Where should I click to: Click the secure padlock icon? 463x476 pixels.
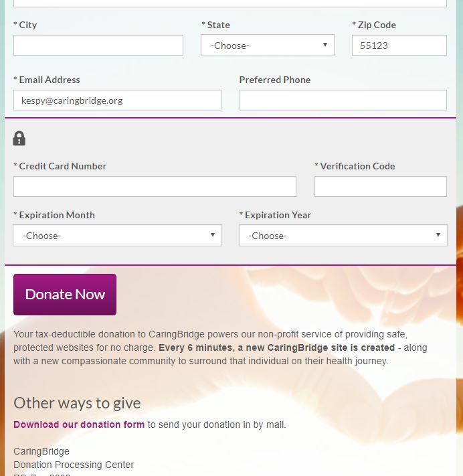(19, 139)
